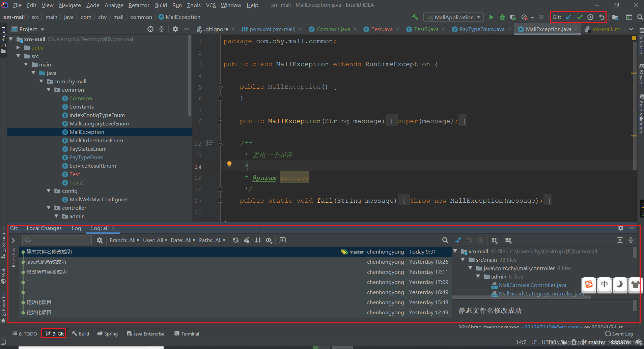Open the Branch: All filter

[124, 240]
